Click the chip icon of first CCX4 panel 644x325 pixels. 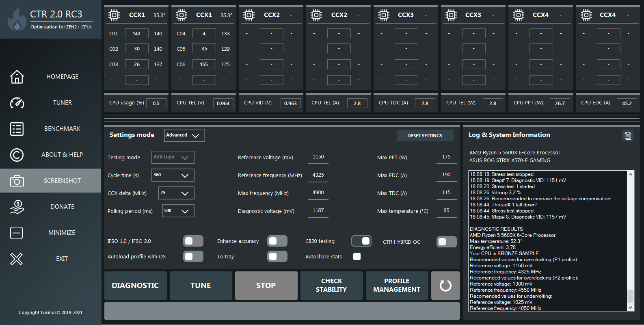pyautogui.click(x=519, y=15)
